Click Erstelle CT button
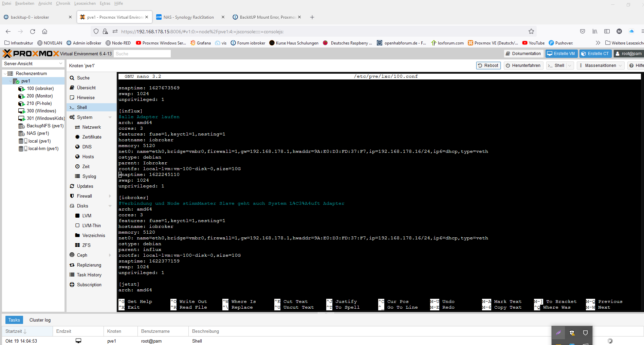 pyautogui.click(x=595, y=54)
